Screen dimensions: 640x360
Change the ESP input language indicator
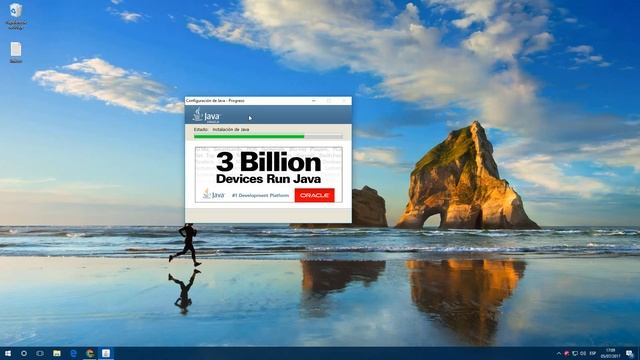(x=593, y=353)
